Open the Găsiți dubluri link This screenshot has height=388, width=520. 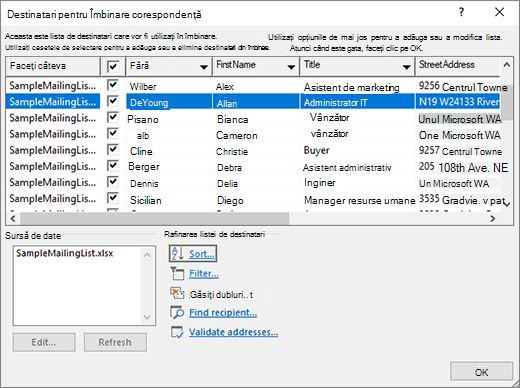221,295
